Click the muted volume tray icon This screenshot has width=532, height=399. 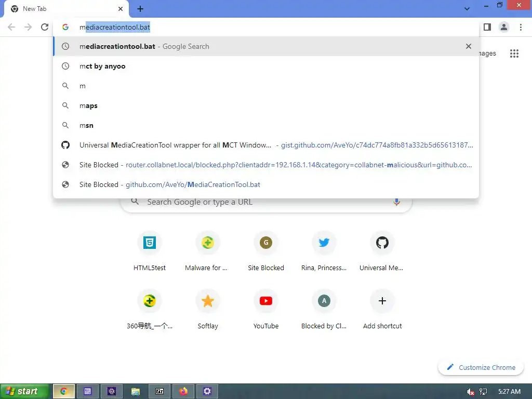470,392
